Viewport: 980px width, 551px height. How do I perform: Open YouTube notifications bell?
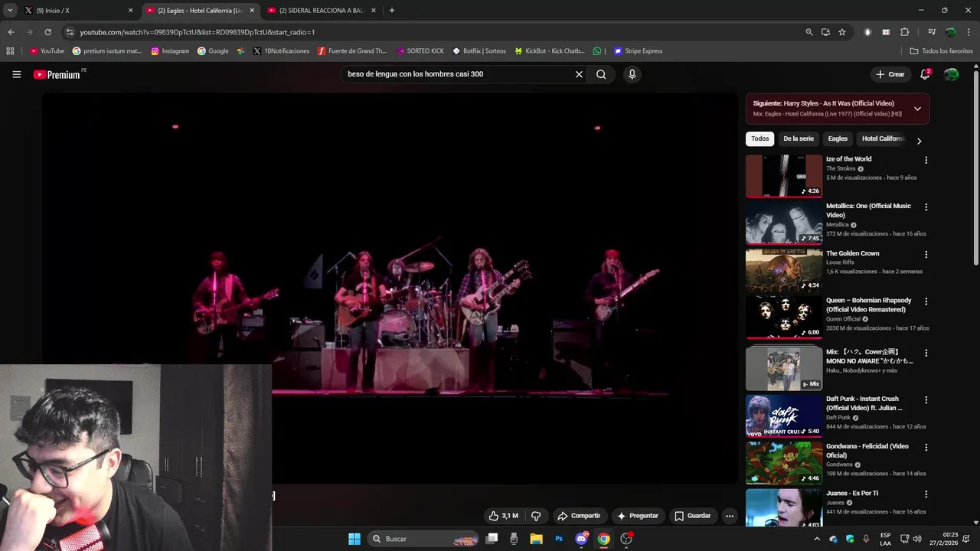tap(925, 74)
